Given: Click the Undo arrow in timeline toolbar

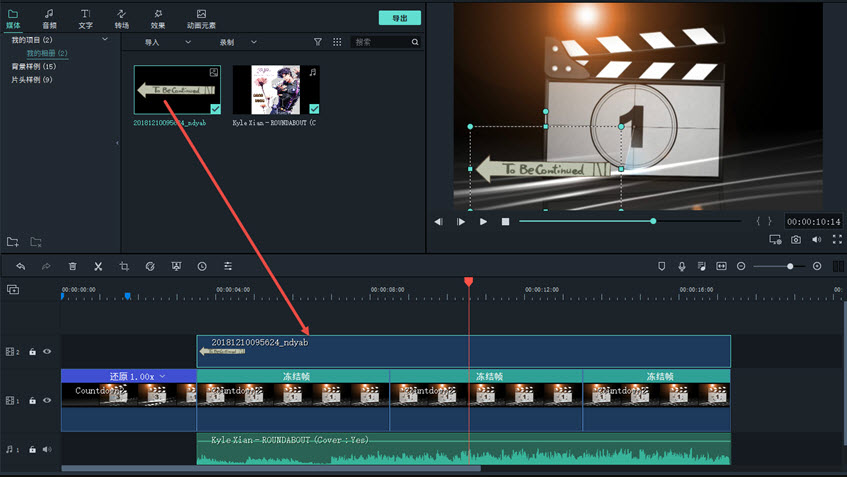Looking at the screenshot, I should click(x=20, y=266).
